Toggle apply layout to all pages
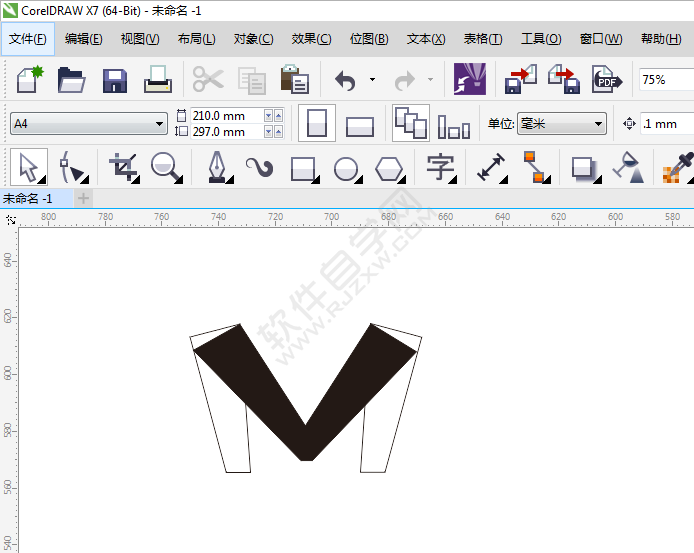Viewport: 694px width, 553px height. [x=410, y=123]
